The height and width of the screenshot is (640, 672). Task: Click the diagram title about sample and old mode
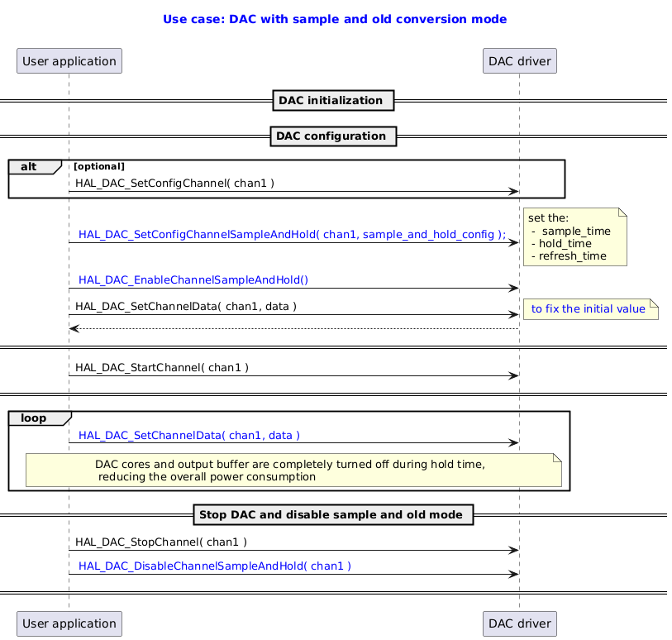(335, 18)
